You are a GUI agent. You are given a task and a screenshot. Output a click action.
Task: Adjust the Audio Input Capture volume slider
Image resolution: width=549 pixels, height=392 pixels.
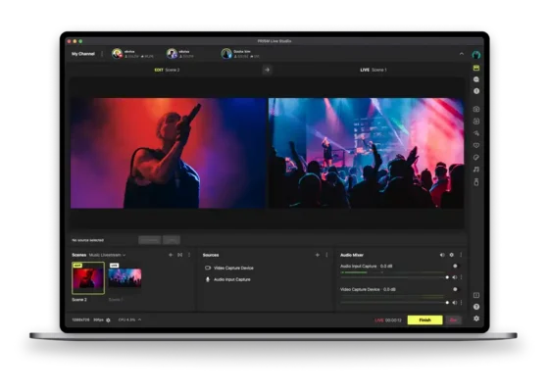pyautogui.click(x=394, y=277)
